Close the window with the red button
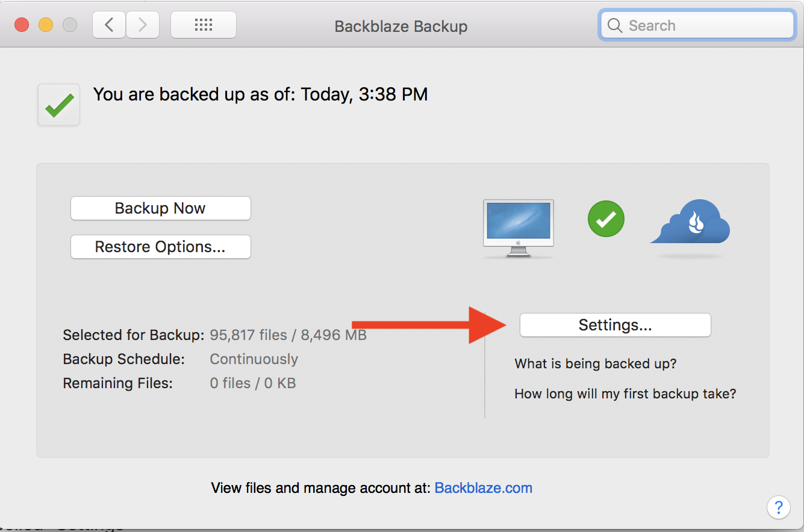The width and height of the screenshot is (804, 532). click(22, 25)
